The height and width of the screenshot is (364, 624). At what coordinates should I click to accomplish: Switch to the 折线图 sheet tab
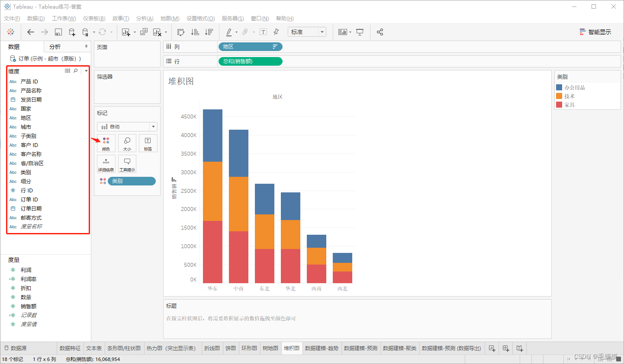tap(212, 348)
